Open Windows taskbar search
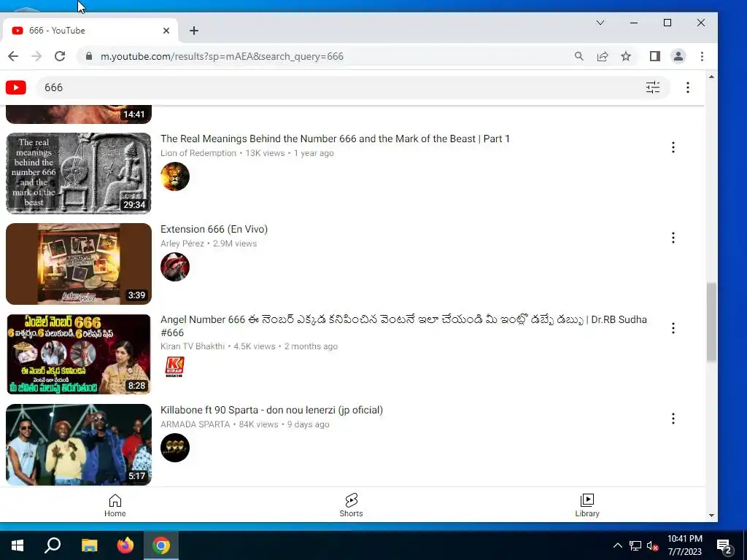The height and width of the screenshot is (560, 747). [53, 545]
